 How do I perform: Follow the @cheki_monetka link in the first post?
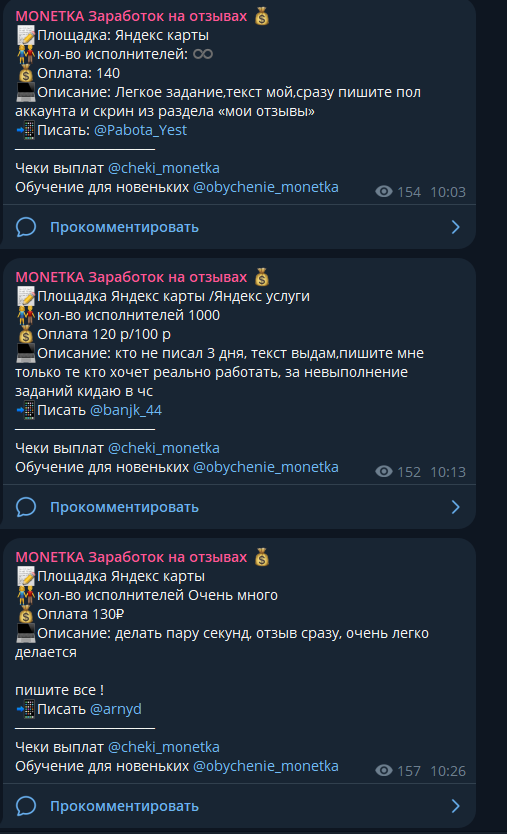point(164,168)
